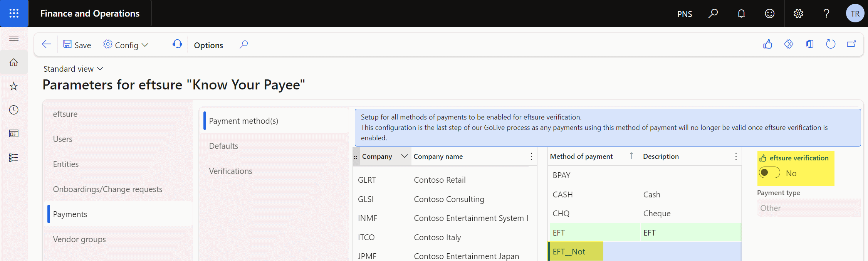This screenshot has width=868, height=261.
Task: Click Cheque description cell
Action: point(657,214)
